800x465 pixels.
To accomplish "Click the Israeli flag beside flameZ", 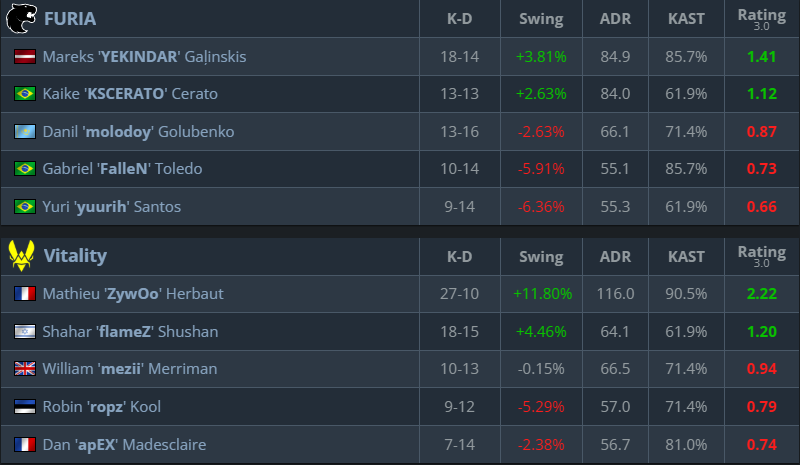I will (25, 331).
